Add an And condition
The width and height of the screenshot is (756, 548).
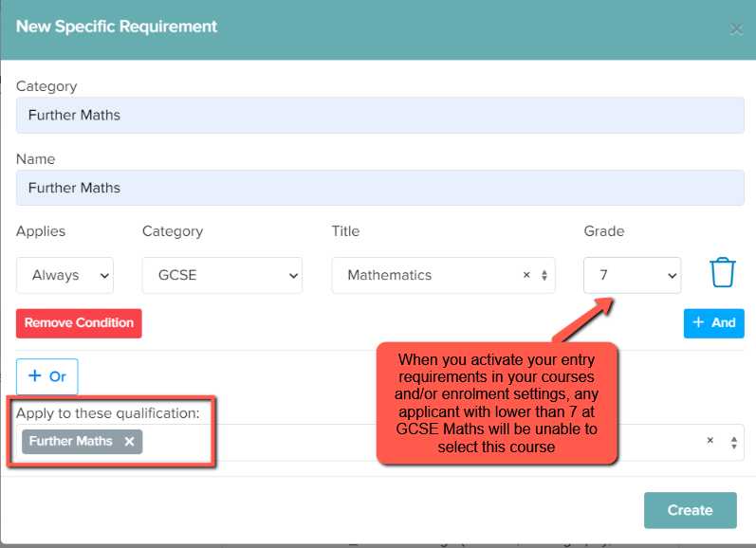click(x=713, y=323)
